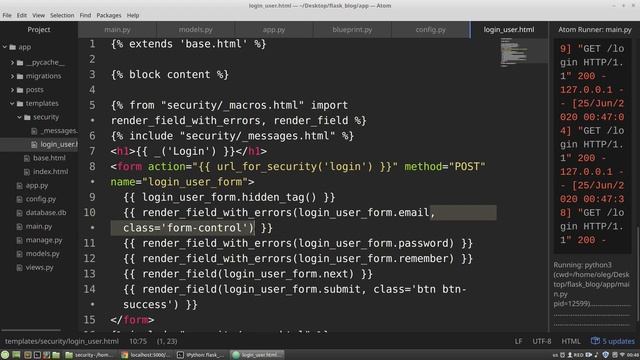
Task: Click the Project panel header
Action: click(39, 29)
